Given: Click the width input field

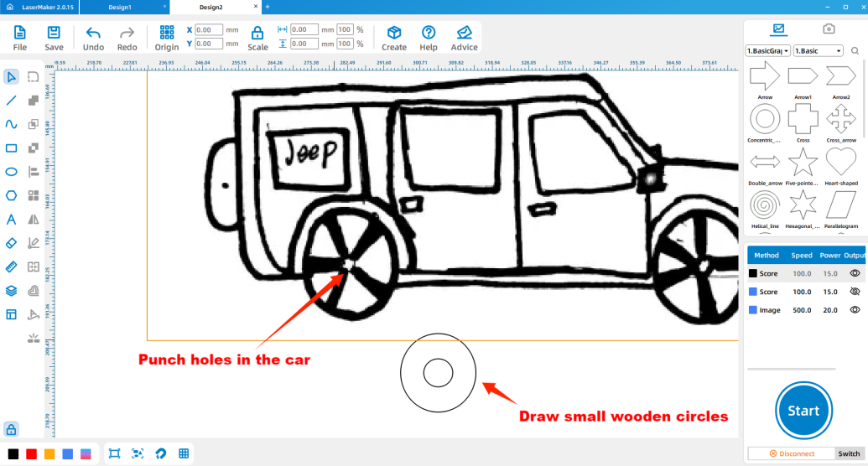Looking at the screenshot, I should coord(304,29).
